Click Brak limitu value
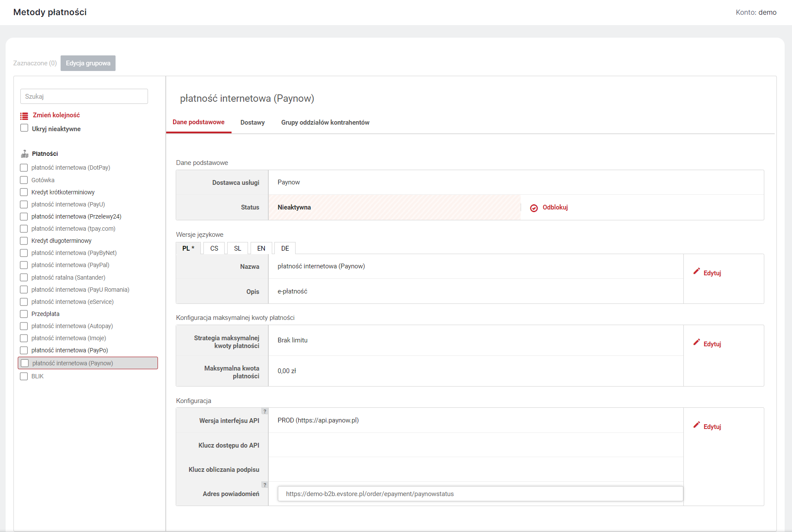This screenshot has width=792, height=532. pyautogui.click(x=293, y=340)
